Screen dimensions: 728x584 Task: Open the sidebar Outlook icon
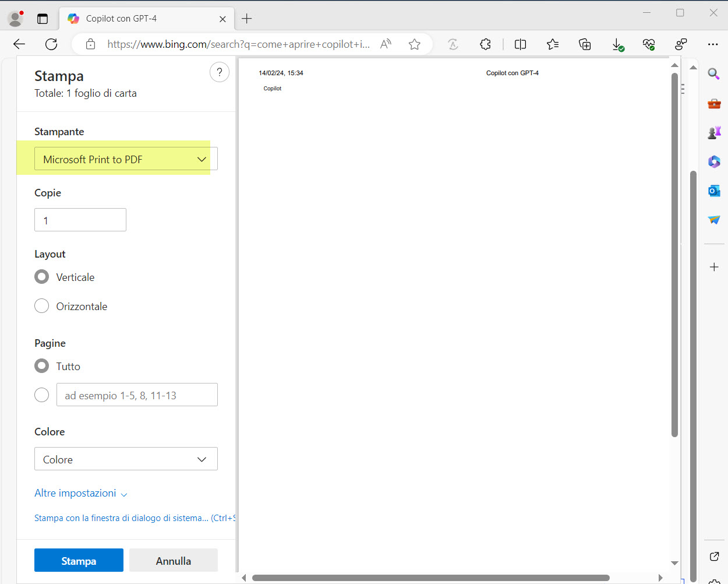coord(714,191)
